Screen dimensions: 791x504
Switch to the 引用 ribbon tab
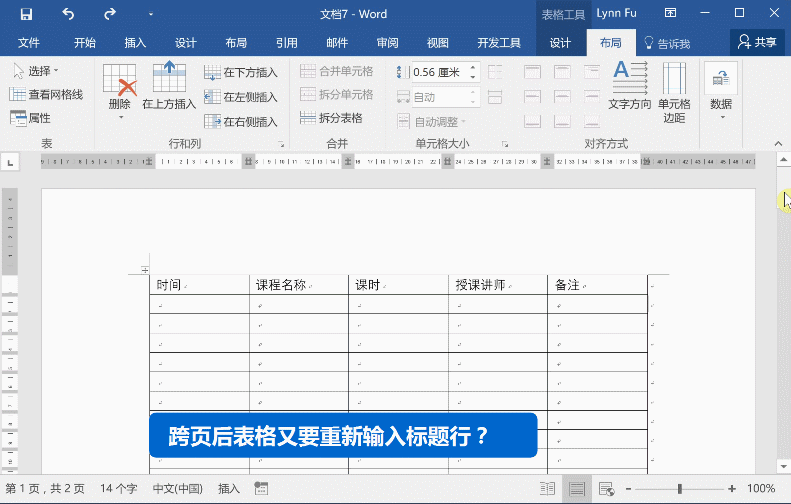[x=287, y=43]
